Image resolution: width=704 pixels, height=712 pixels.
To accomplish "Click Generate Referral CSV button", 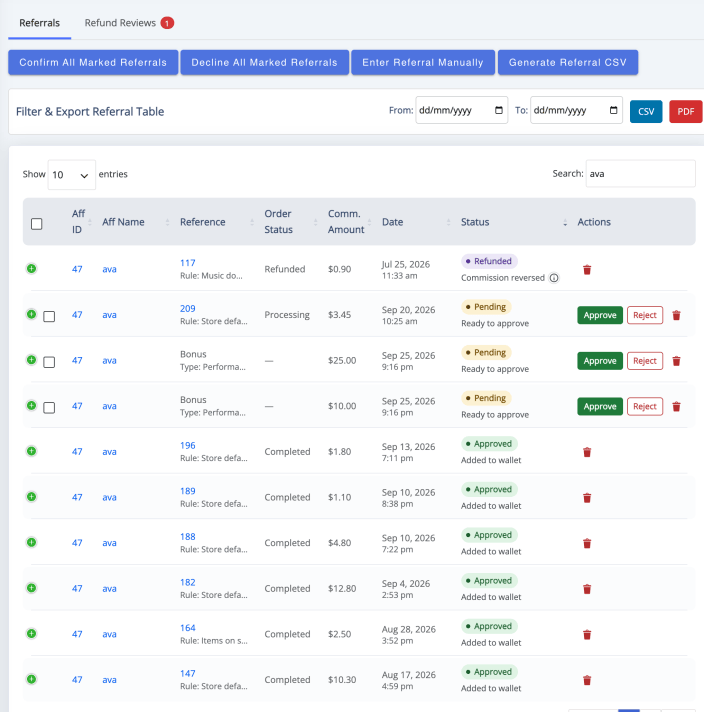I will (x=568, y=63).
